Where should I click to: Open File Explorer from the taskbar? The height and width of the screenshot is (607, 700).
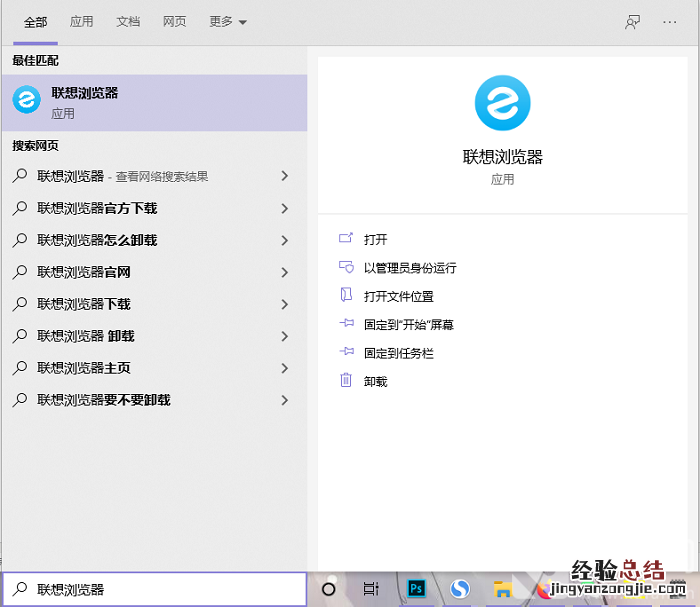(503, 589)
